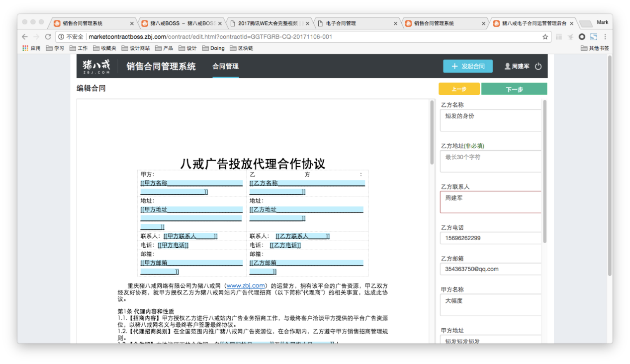Open the 合同管理 navigation item

(226, 66)
